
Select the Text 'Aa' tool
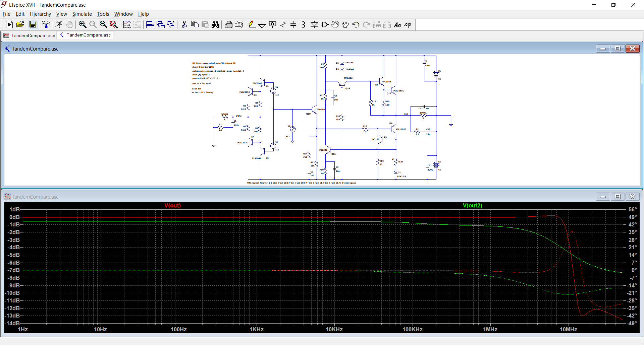(397, 24)
